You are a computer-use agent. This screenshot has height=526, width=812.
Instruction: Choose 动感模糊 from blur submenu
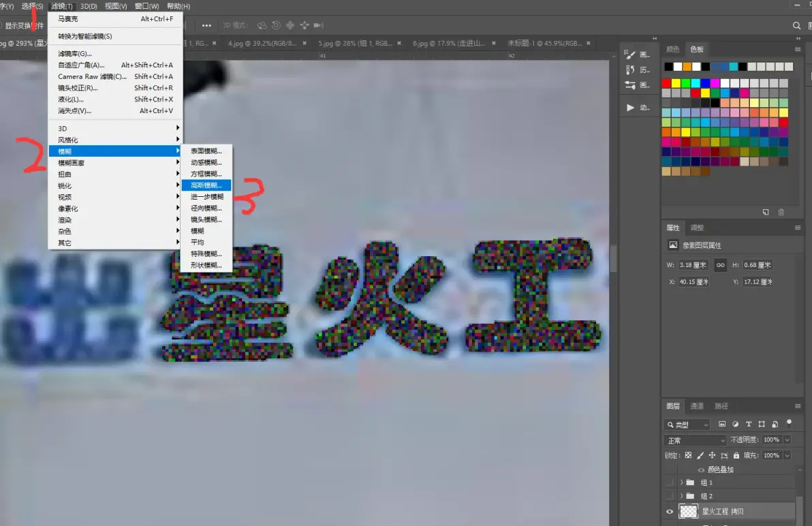(x=206, y=163)
